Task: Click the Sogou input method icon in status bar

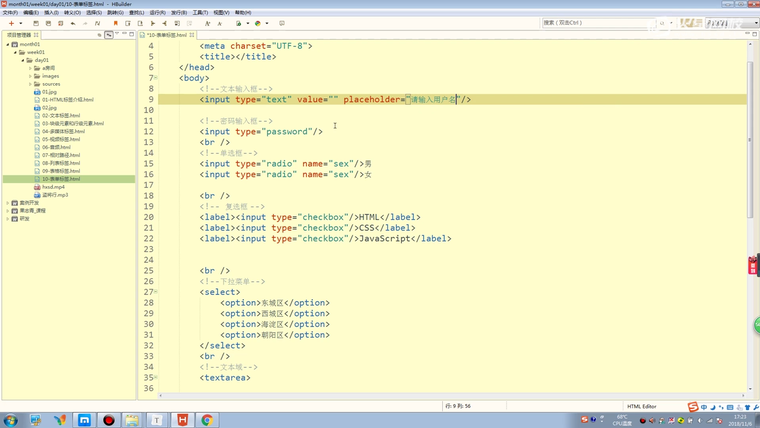Action: 692,407
